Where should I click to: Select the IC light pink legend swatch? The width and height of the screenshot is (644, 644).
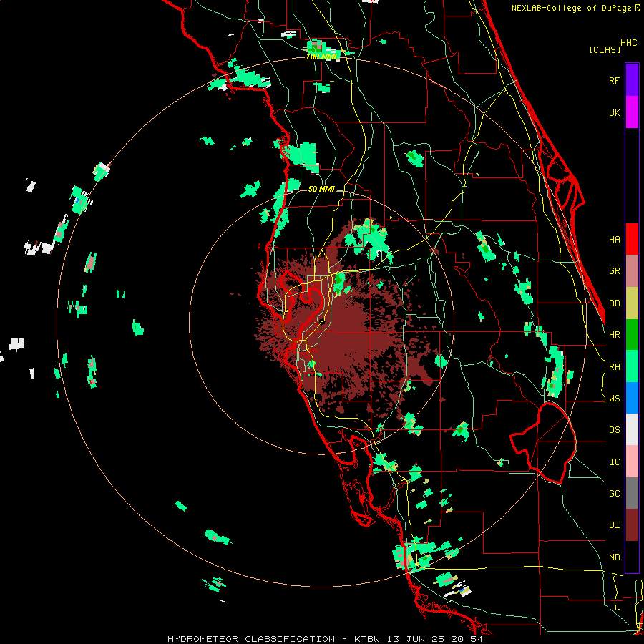632,462
